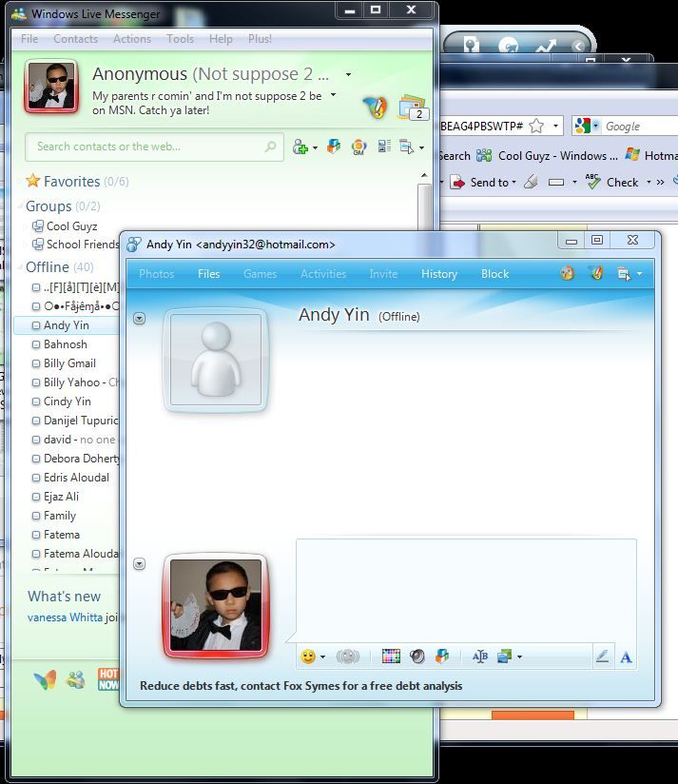Switch to handwriting pen mode icon

coord(603,656)
